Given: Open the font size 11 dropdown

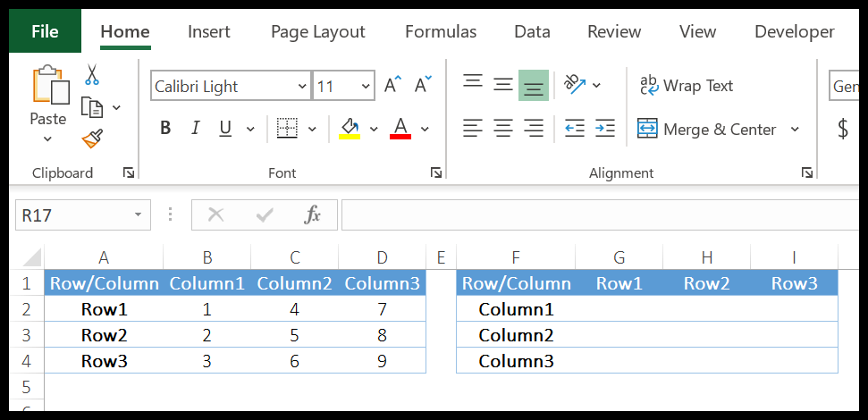Looking at the screenshot, I should 366,87.
